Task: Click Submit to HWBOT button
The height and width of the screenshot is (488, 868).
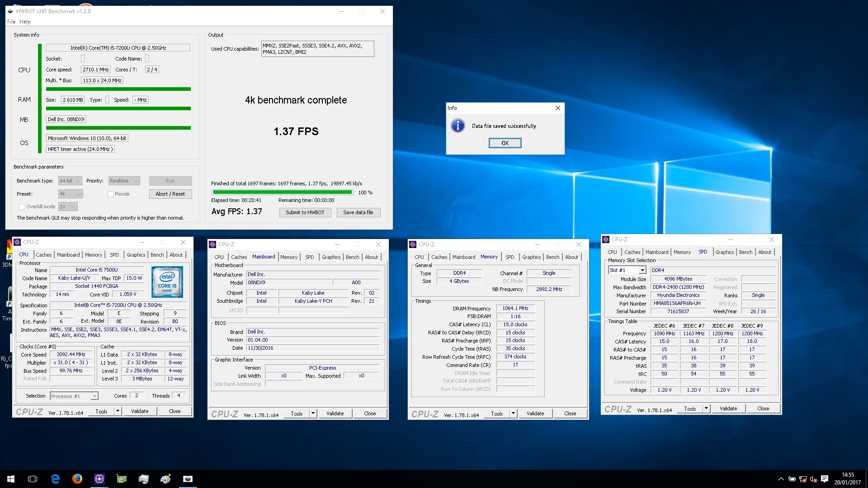Action: click(x=305, y=212)
